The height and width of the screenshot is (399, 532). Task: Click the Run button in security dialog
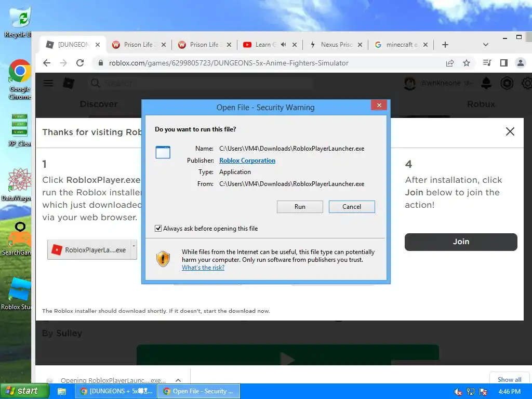[x=300, y=207]
